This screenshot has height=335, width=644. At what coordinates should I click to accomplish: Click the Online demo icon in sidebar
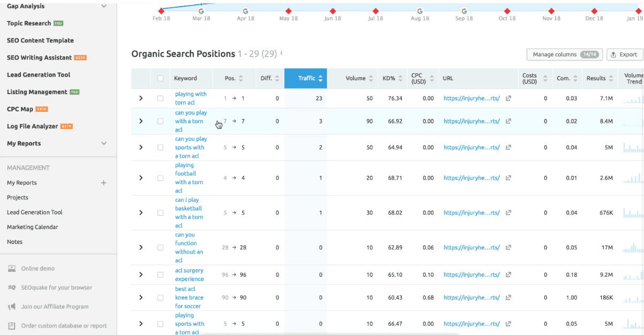click(12, 269)
